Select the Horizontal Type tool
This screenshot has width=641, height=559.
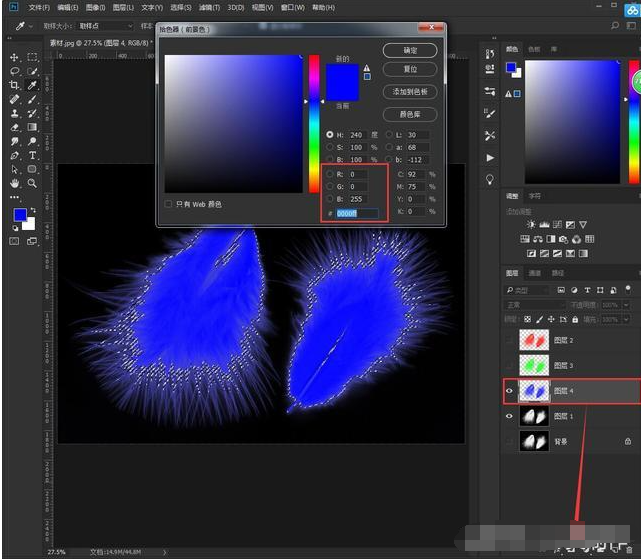pyautogui.click(x=33, y=156)
